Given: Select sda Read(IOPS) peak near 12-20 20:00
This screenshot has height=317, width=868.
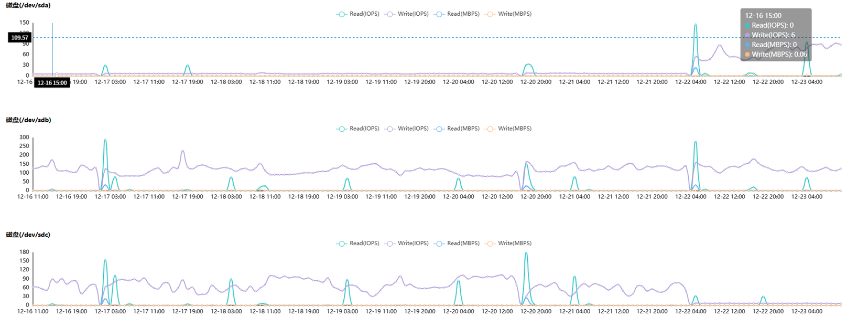Looking at the screenshot, I should click(528, 65).
